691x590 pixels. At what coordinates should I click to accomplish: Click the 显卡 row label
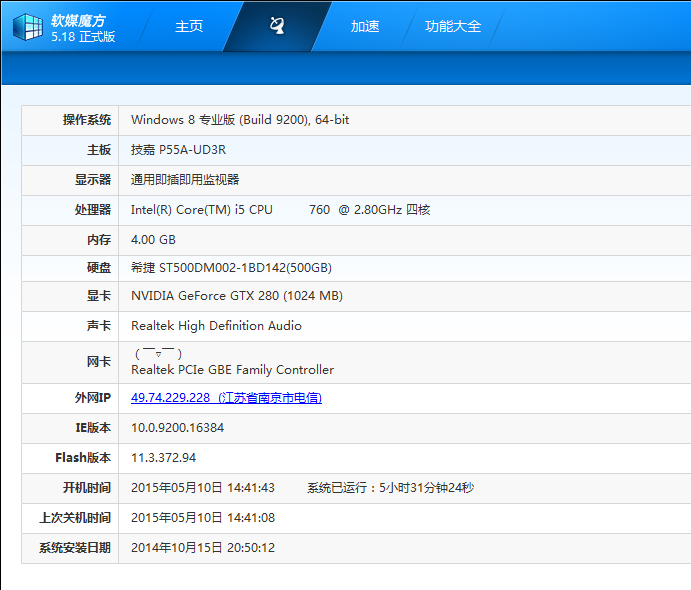tap(99, 296)
